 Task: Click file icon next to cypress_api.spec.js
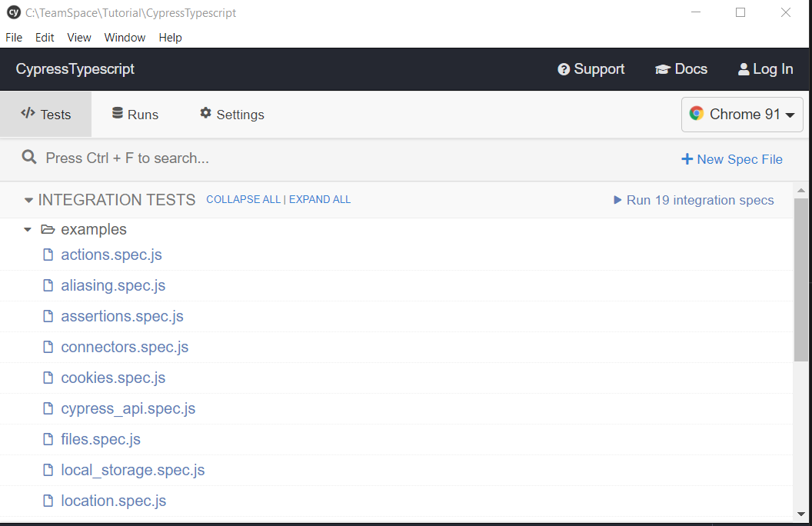click(x=48, y=408)
